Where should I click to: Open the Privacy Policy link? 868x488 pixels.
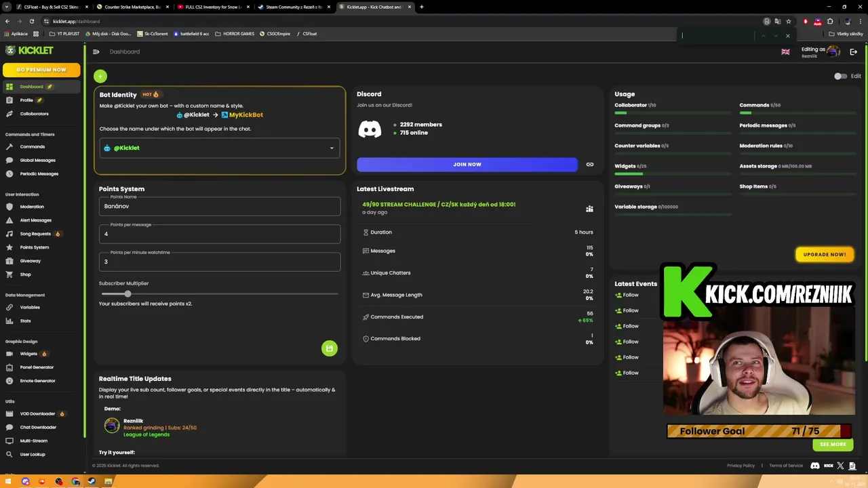point(741,466)
